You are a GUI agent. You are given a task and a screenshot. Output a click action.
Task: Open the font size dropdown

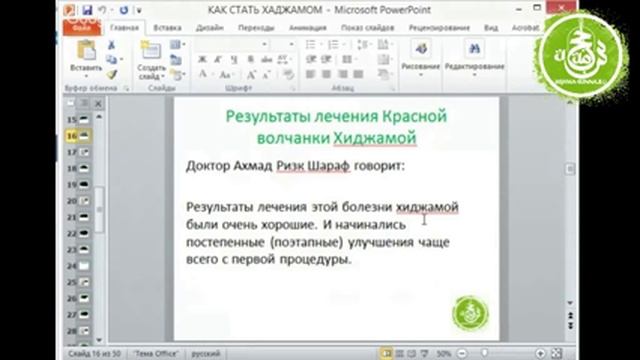coord(291,44)
